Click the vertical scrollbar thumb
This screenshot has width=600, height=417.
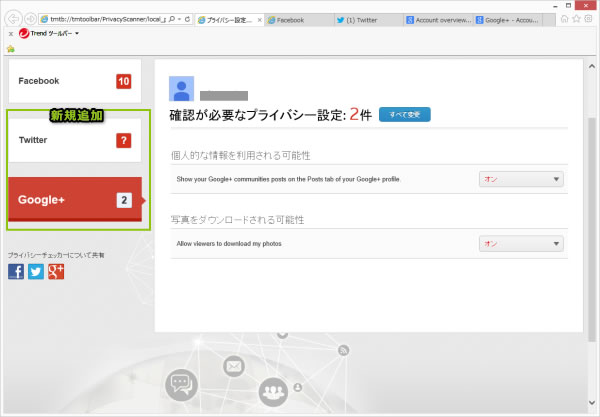click(x=592, y=230)
